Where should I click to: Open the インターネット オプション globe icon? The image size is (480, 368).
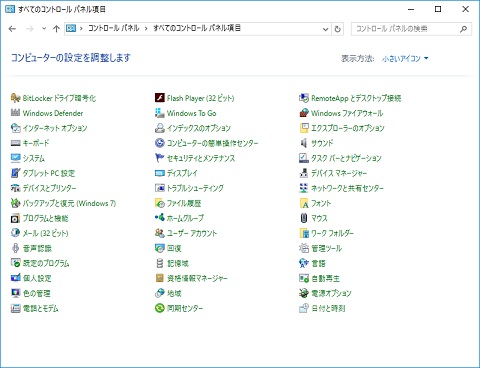tap(15, 128)
